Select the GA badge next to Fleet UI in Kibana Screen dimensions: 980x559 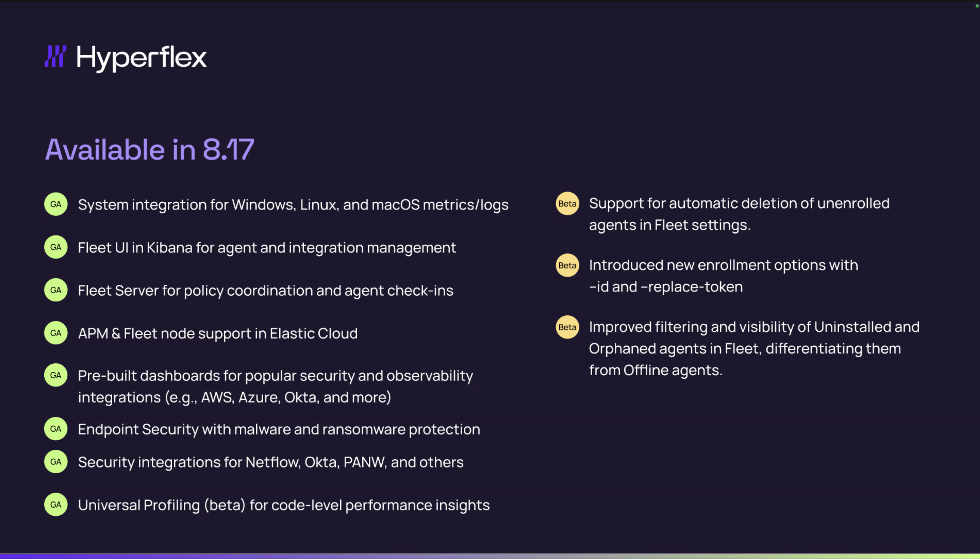tap(56, 247)
